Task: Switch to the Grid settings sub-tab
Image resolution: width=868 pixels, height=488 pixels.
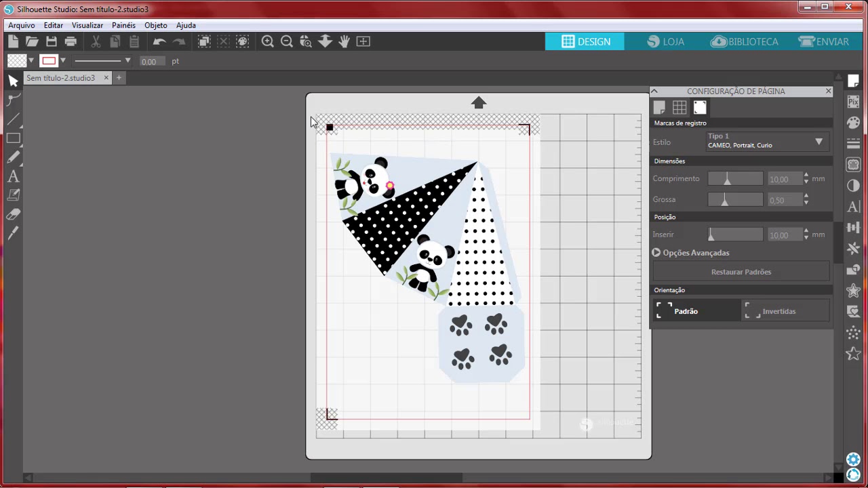Action: pyautogui.click(x=679, y=108)
